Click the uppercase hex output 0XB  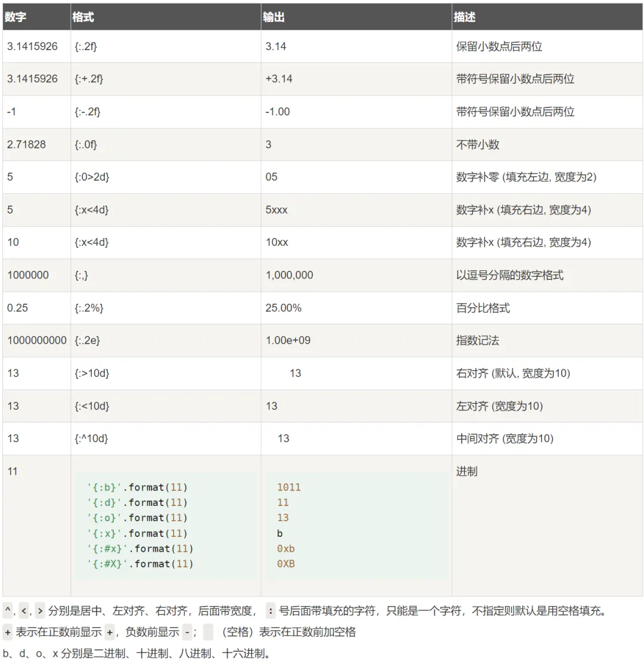point(286,564)
